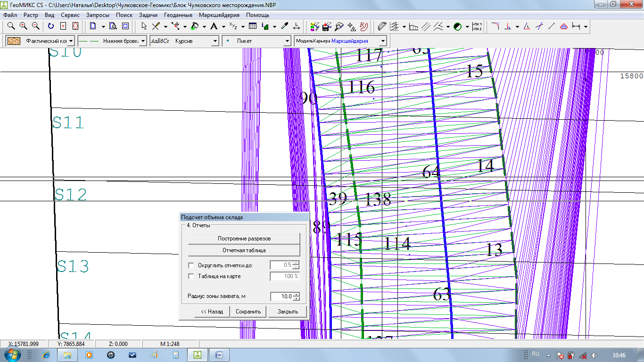Screen dimensions: 644x362
Task: Open the 'Растр' menu
Action: 31,15
